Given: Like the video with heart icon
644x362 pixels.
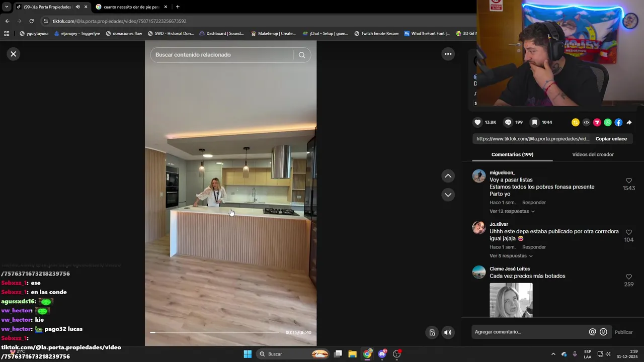Looking at the screenshot, I should pyautogui.click(x=477, y=122).
